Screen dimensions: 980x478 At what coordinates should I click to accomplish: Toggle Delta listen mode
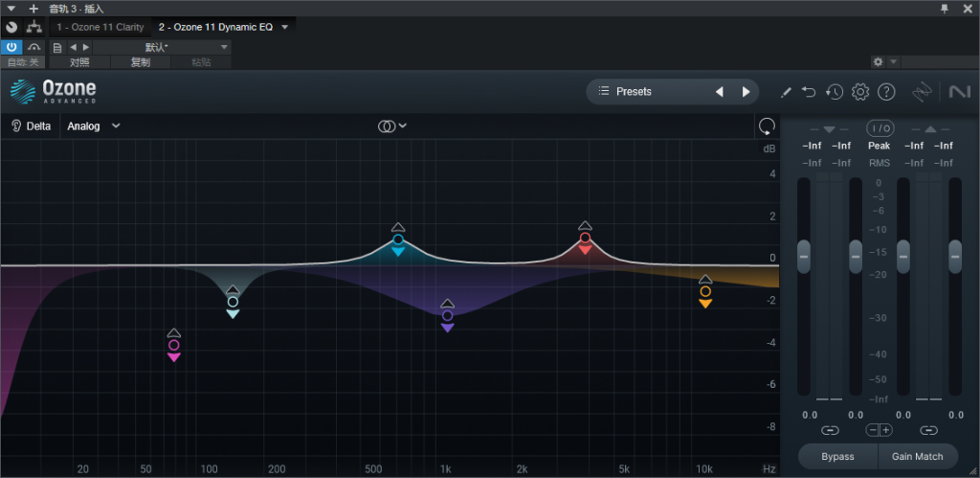click(x=32, y=125)
